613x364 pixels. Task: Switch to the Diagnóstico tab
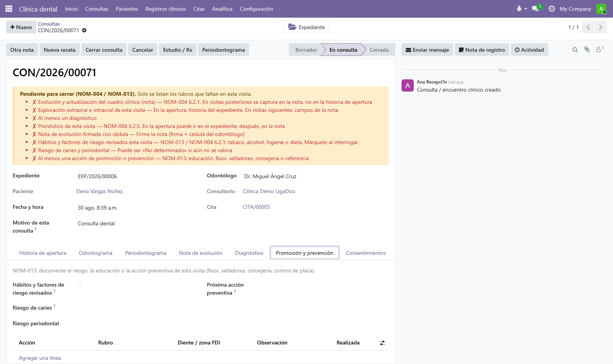pyautogui.click(x=249, y=253)
